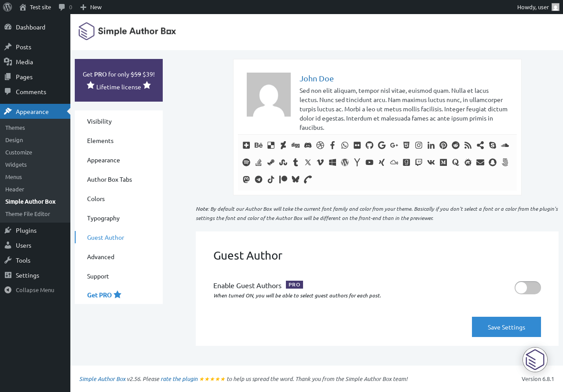This screenshot has height=392, width=563.
Task: Open the Plugins admin menu
Action: 35,230
